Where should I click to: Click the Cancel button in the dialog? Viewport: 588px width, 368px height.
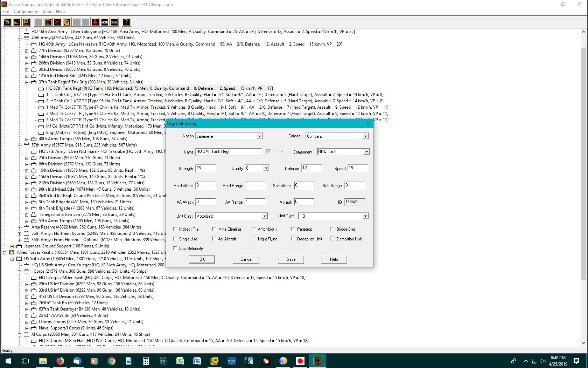246,259
